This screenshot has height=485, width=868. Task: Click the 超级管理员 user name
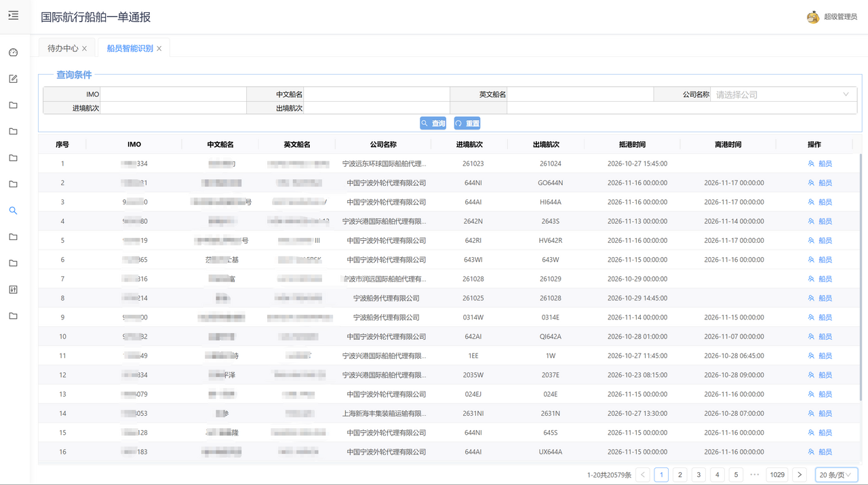(841, 17)
